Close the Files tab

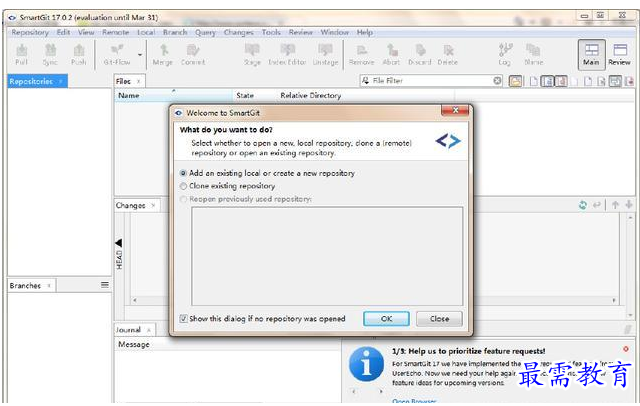point(138,81)
